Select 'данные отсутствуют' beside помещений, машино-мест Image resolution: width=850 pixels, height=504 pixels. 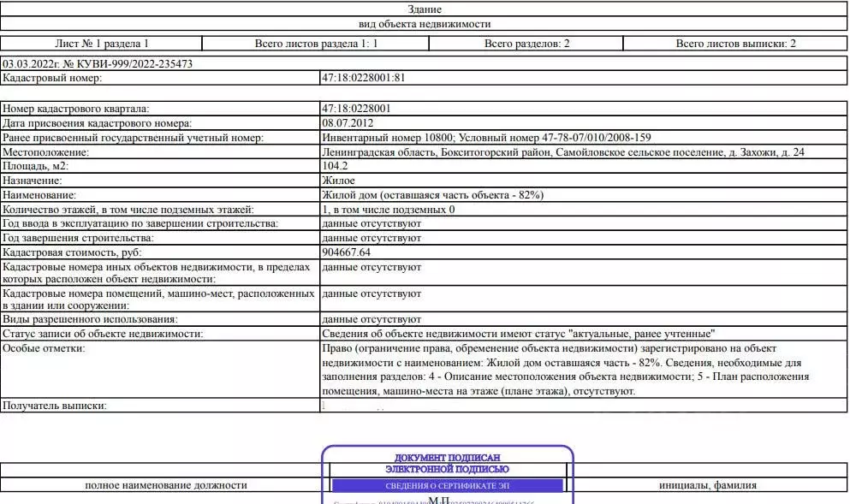pos(372,294)
